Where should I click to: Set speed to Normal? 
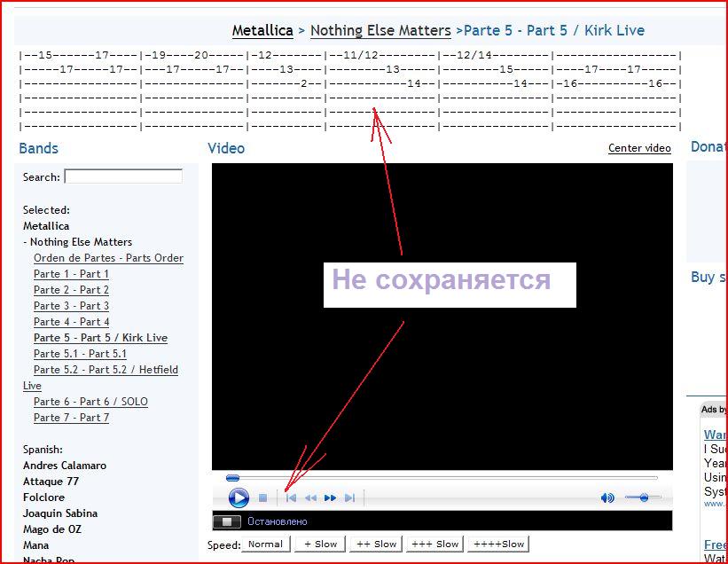(x=265, y=544)
